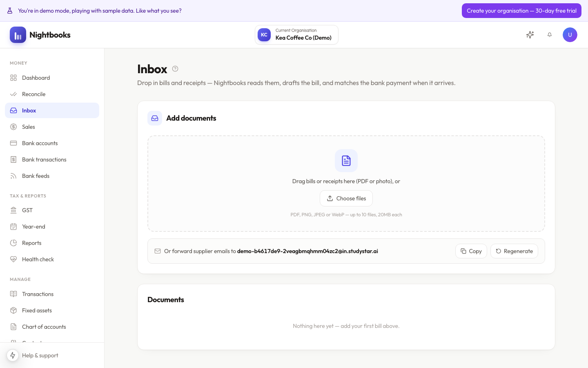
Task: Click the Nightbooks brand name
Action: tap(50, 35)
